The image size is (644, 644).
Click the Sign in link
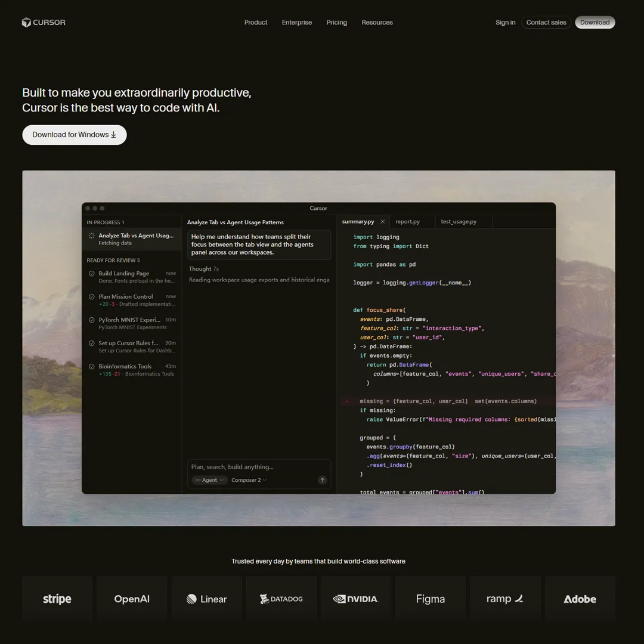pos(505,22)
